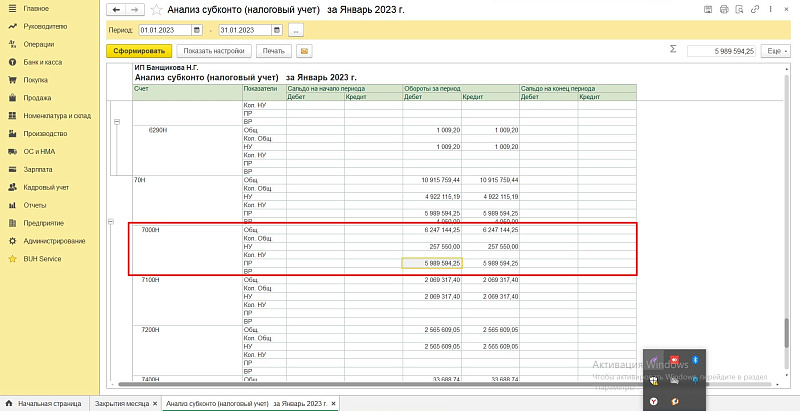This screenshot has width=800, height=411.
Task: Open the Банк и касса section
Action: pyautogui.click(x=42, y=62)
